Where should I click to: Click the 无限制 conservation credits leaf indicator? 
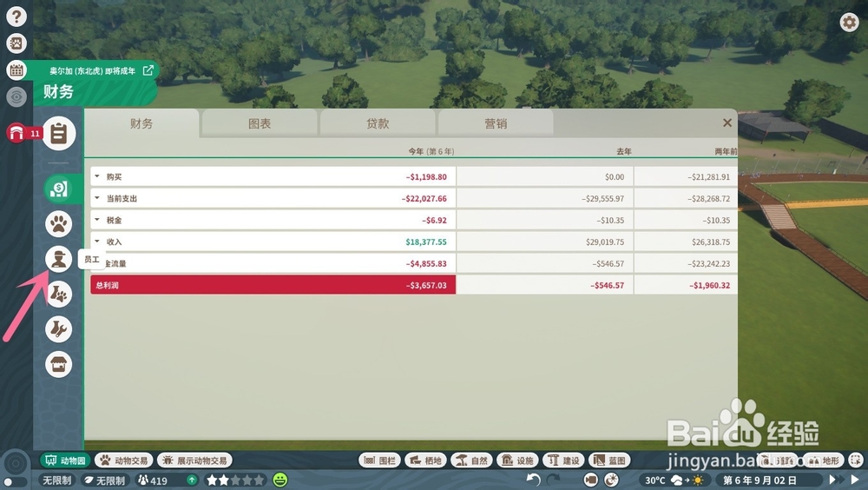[105, 480]
